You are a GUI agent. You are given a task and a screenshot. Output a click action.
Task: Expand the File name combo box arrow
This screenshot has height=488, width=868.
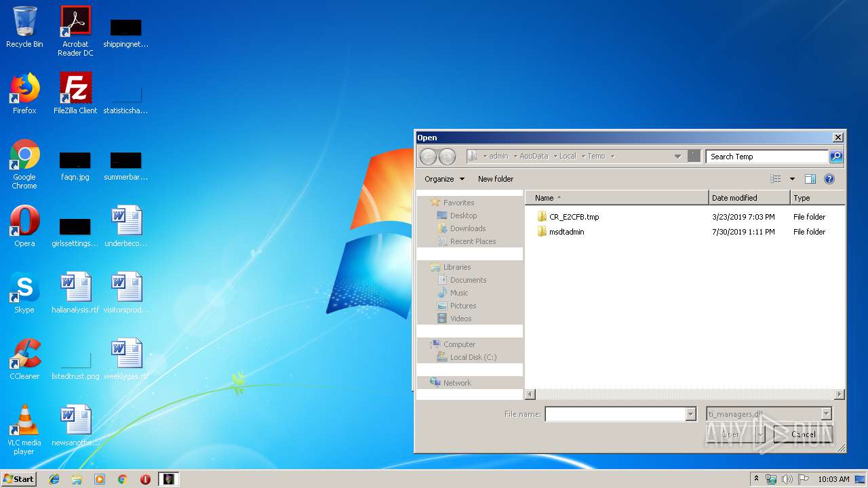(x=690, y=414)
